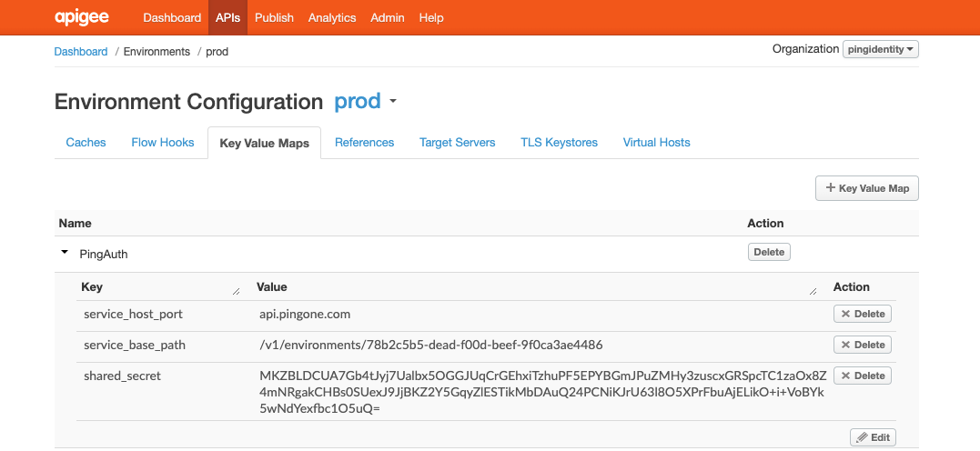Image resolution: width=980 pixels, height=451 pixels.
Task: Select the shared_secret key text
Action: [x=122, y=376]
